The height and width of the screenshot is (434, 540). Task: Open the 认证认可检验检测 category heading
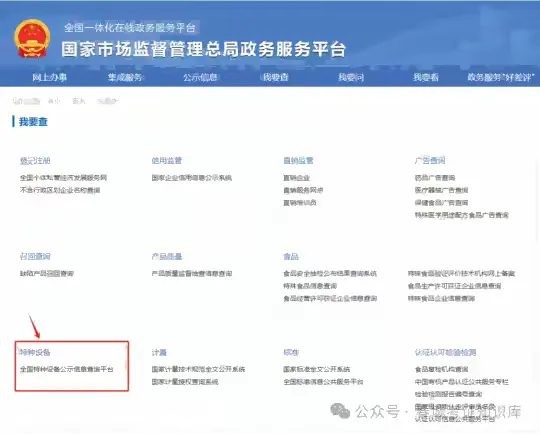pos(445,352)
